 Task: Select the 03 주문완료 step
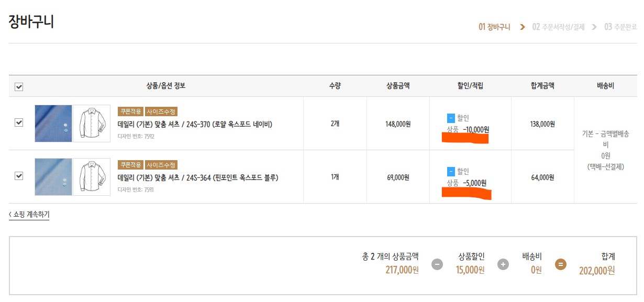pos(620,27)
